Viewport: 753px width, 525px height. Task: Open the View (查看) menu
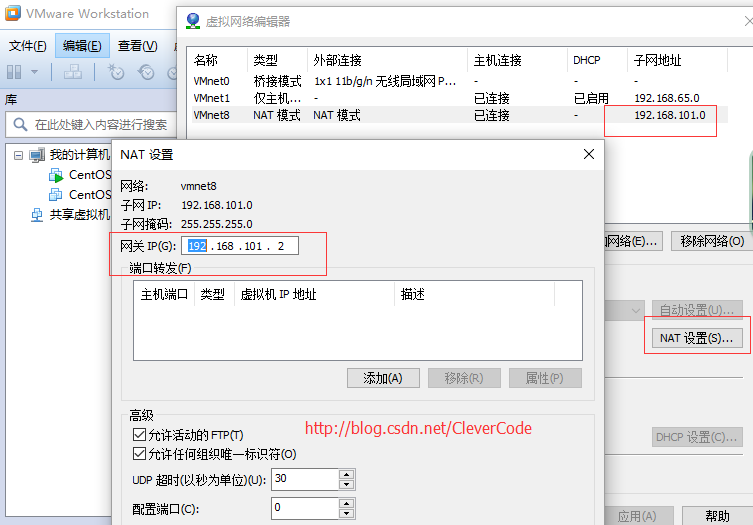tap(137, 46)
